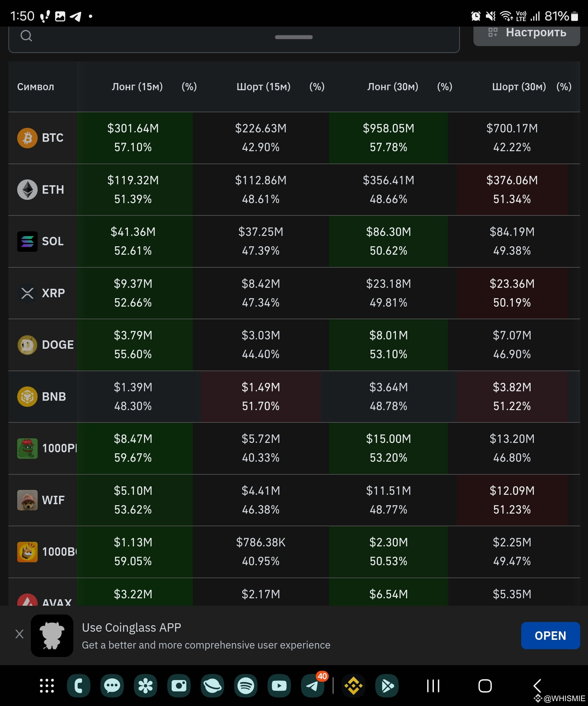
Task: Select the ETH coin icon
Action: [x=27, y=189]
